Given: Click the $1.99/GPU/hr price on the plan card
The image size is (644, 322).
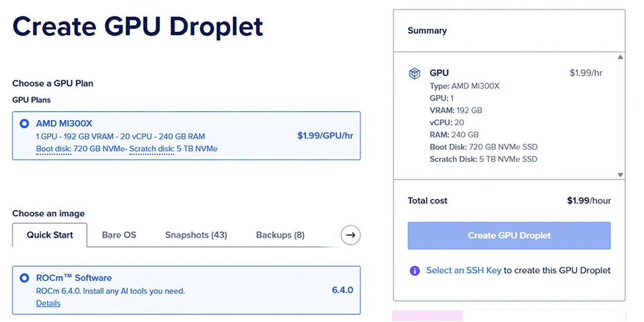Looking at the screenshot, I should pos(325,136).
